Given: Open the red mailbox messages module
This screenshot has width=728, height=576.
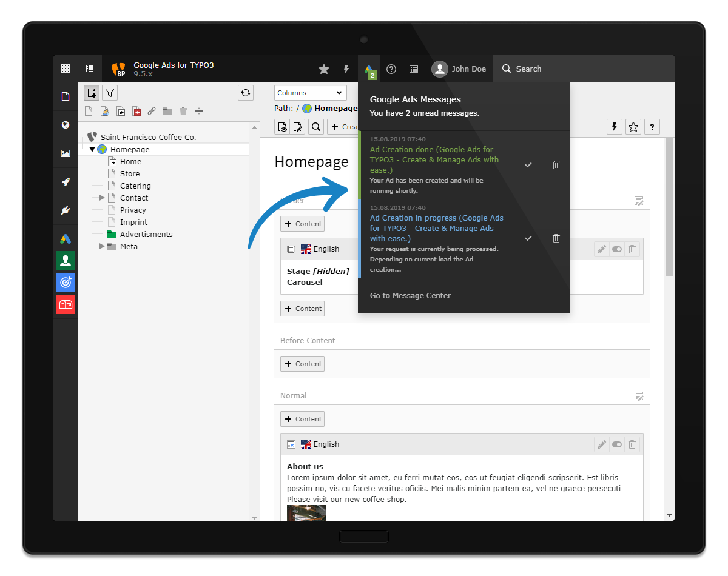Looking at the screenshot, I should coord(66,304).
